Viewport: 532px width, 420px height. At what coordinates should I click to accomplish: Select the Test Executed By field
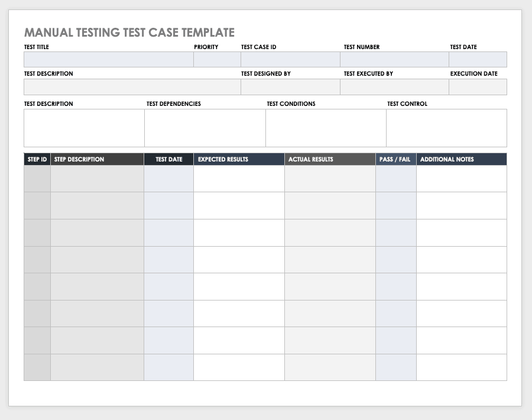point(394,87)
